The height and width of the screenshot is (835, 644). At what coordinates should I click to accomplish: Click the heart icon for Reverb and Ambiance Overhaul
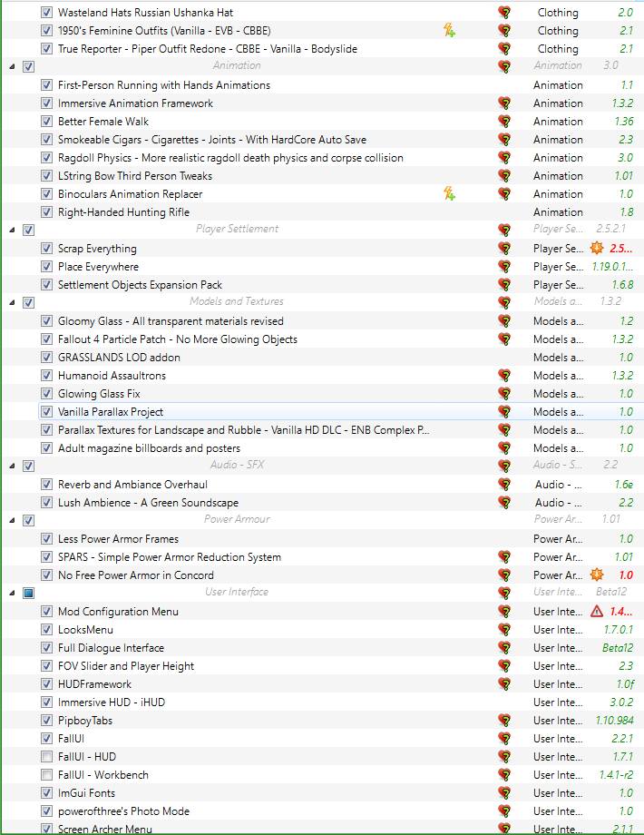504,485
